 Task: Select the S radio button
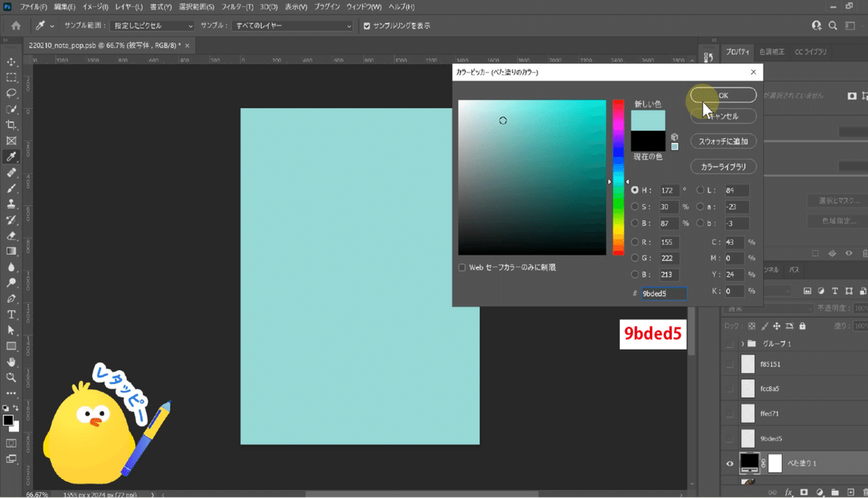[635, 207]
